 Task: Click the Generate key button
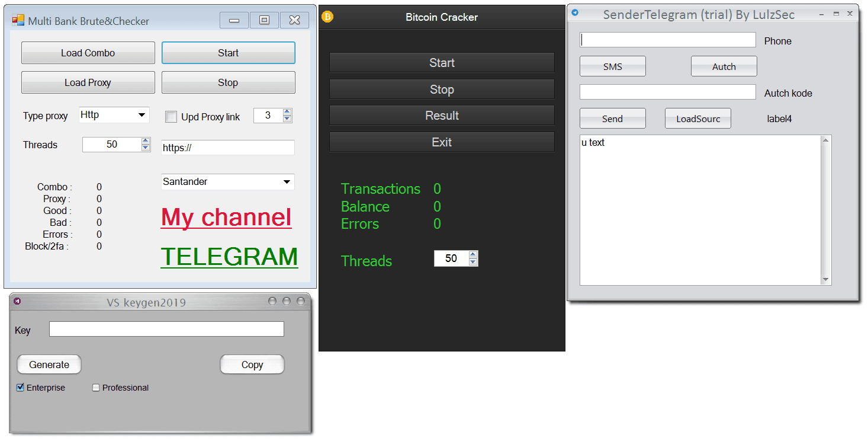49,365
